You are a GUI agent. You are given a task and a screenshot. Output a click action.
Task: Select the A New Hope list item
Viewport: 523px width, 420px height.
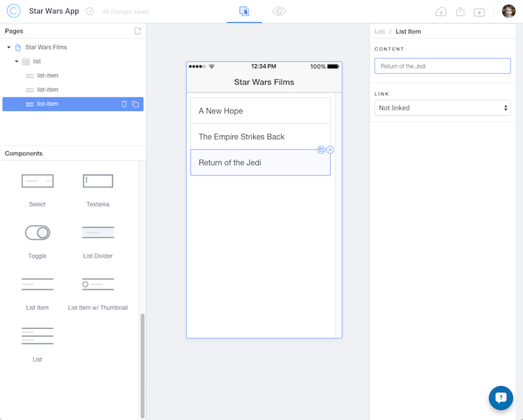(x=261, y=111)
